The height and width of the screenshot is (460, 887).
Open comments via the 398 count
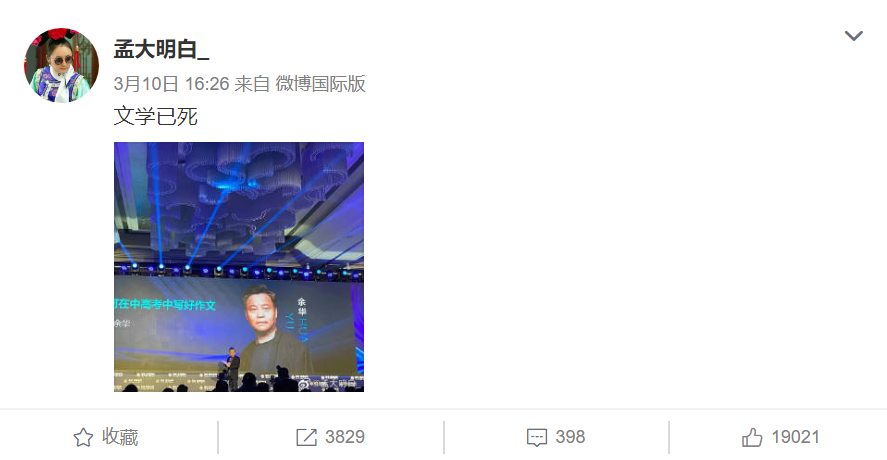pos(570,437)
